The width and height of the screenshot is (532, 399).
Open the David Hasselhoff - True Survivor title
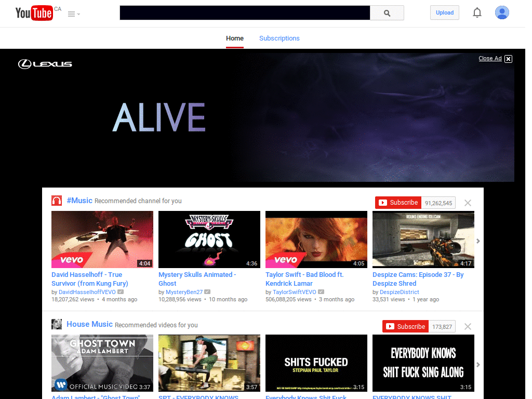89,279
